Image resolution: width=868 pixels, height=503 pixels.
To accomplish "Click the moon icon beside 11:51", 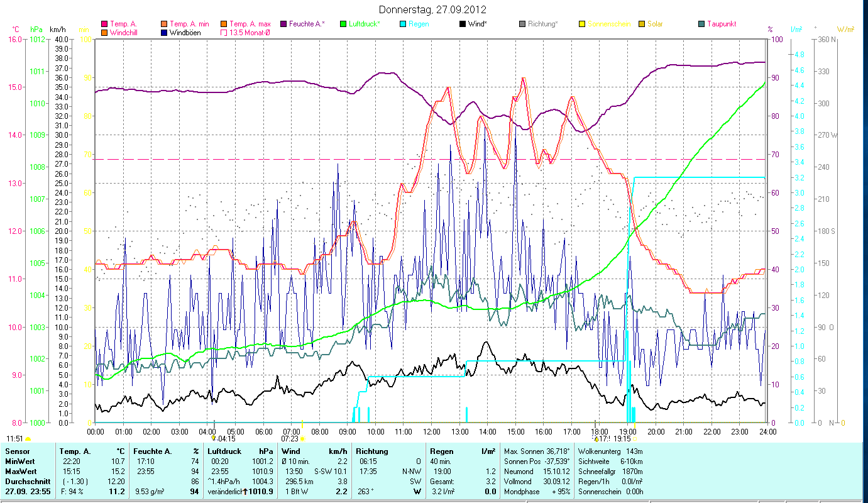I will pos(28,439).
